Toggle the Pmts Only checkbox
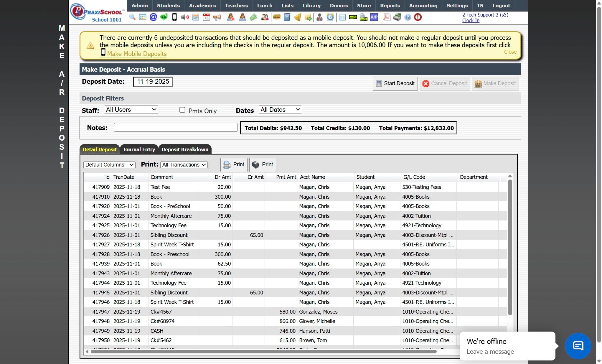Screen dimensions: 602x364 click(x=182, y=110)
